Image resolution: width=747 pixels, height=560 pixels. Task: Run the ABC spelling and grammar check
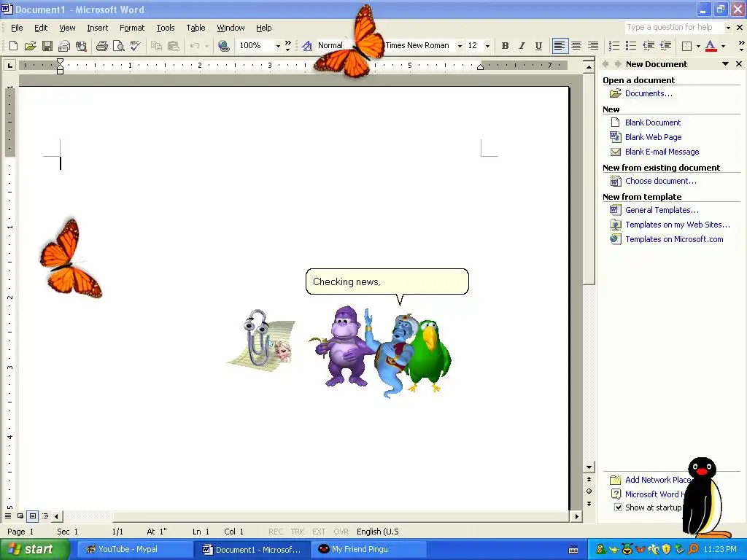[x=135, y=46]
